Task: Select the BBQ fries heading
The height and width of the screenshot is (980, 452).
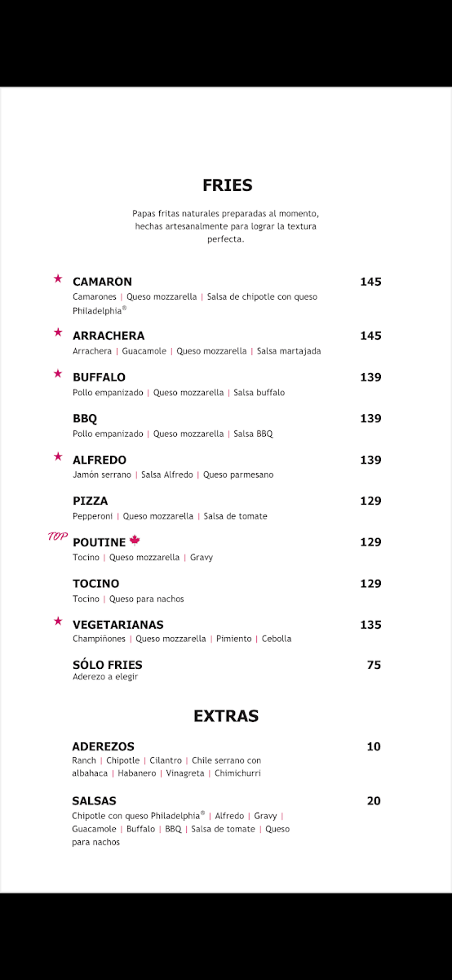Action: coord(85,418)
